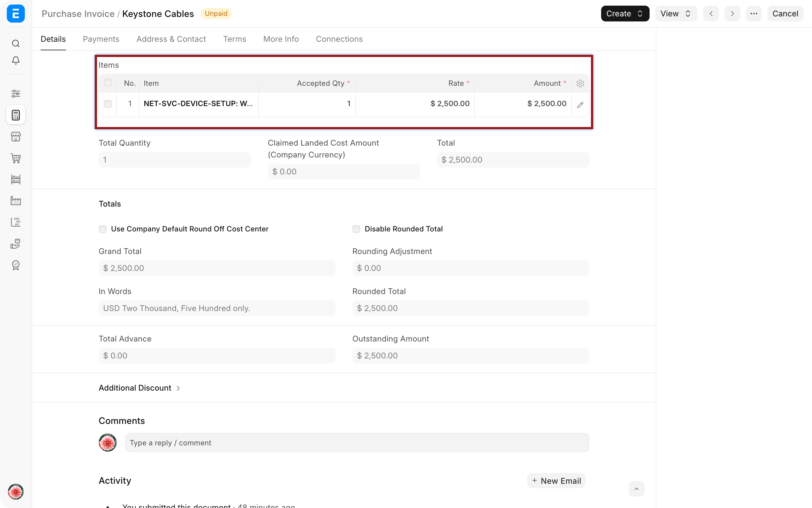Open the quality badge icon in sidebar

tap(16, 265)
